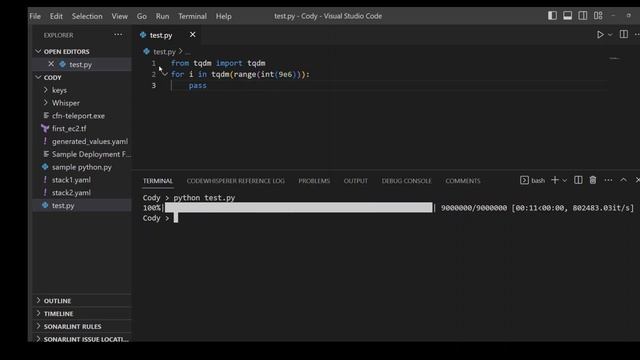Click the 'pass' statement in editor
The width and height of the screenshot is (640, 360).
point(198,85)
